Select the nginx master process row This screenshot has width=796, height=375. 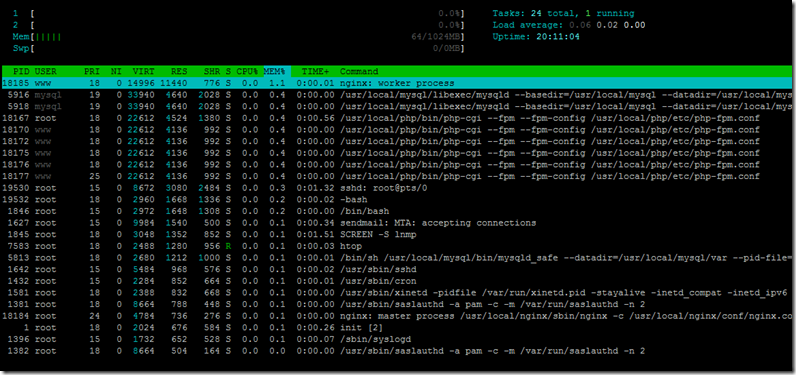[x=397, y=317]
